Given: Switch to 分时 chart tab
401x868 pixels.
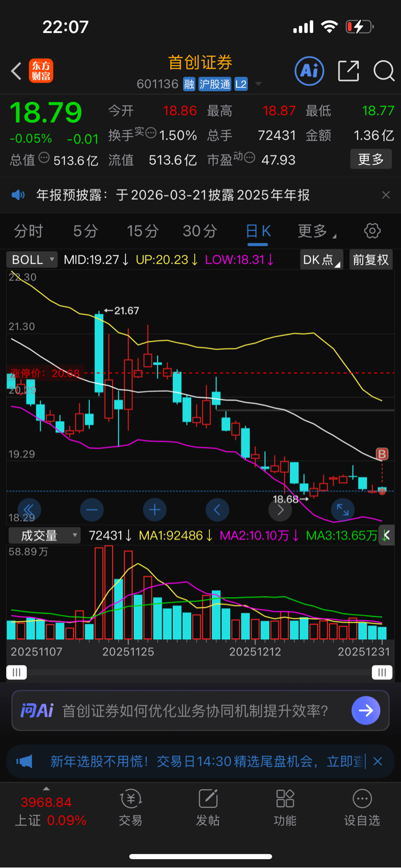Looking at the screenshot, I should (28, 231).
